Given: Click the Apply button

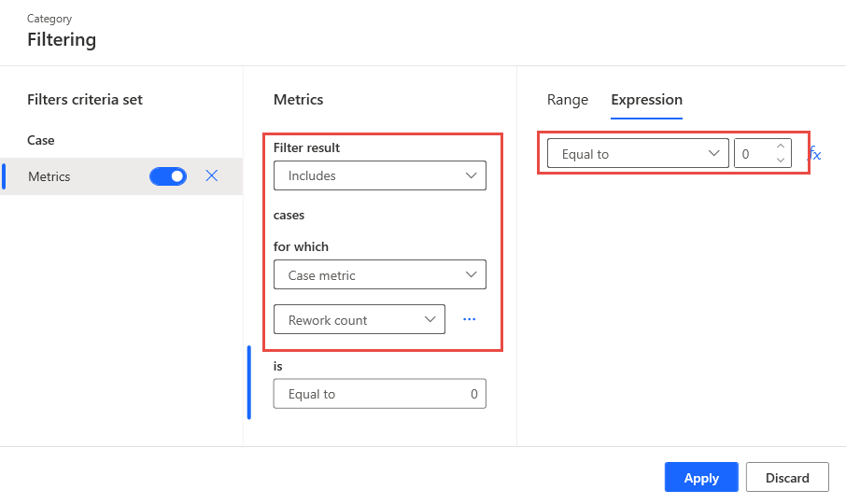Looking at the screenshot, I should pyautogui.click(x=701, y=478).
